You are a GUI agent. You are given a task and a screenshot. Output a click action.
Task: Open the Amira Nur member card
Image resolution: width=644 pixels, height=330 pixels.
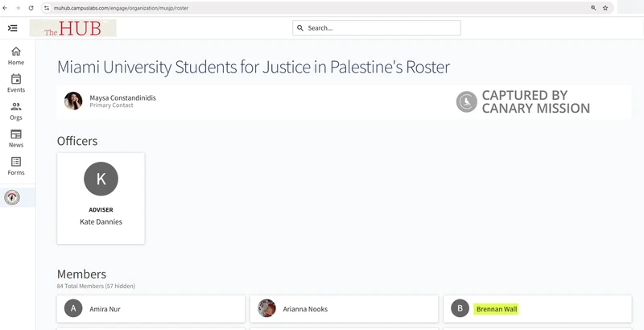(x=151, y=308)
